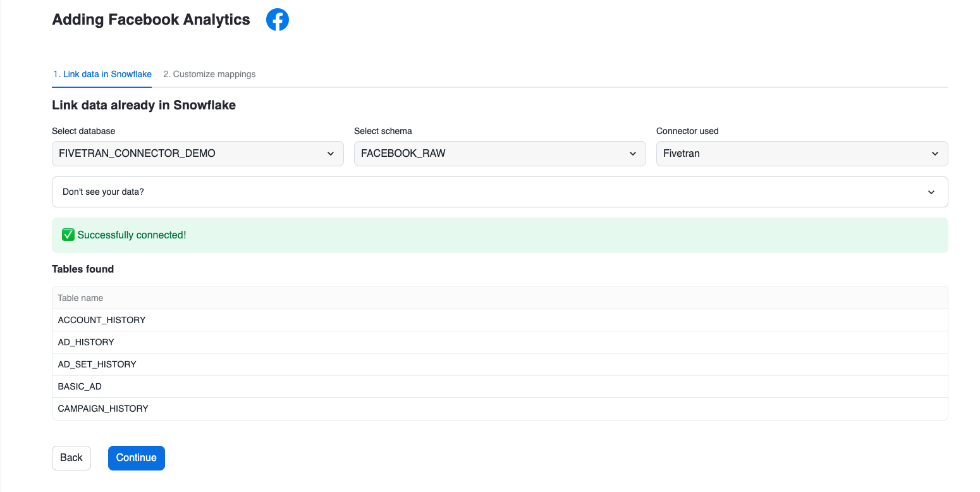Click the Link data already in Snowflake heading
Image resolution: width=980 pixels, height=492 pixels.
click(x=144, y=105)
